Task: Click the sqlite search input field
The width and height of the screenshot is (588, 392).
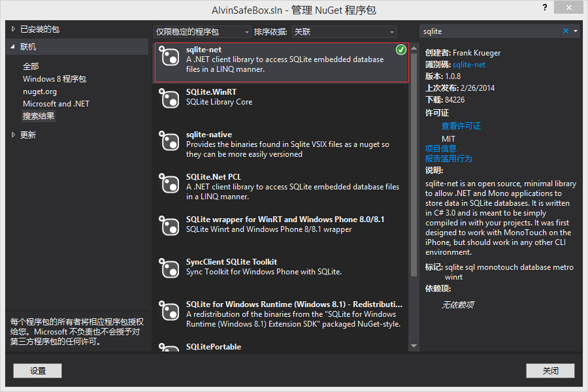Action: pos(491,31)
